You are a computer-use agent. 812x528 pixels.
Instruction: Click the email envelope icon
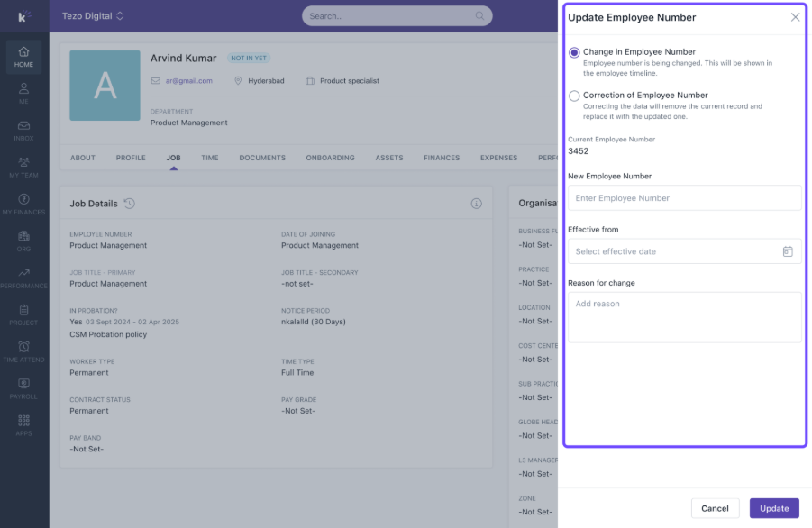click(x=155, y=81)
